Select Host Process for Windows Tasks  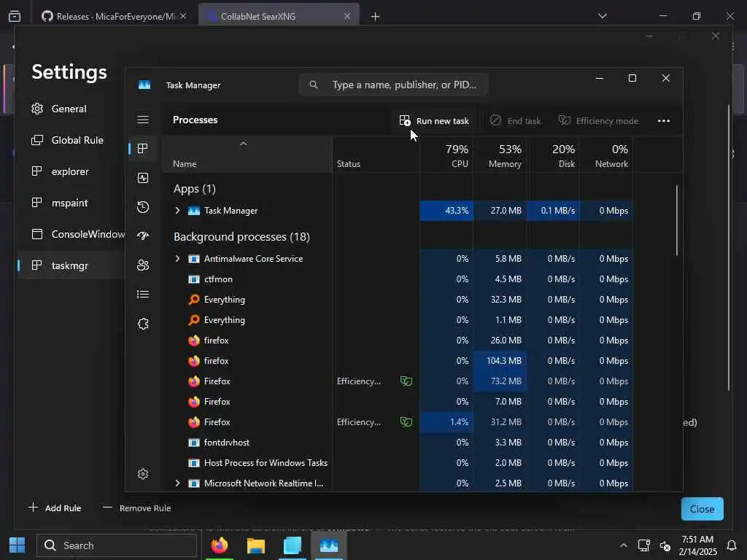click(x=398, y=463)
